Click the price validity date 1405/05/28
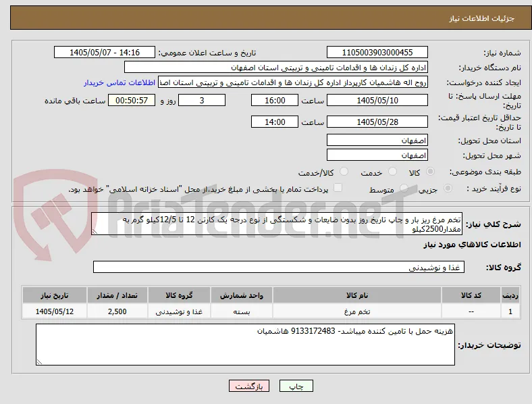The image size is (532, 404). point(377,122)
